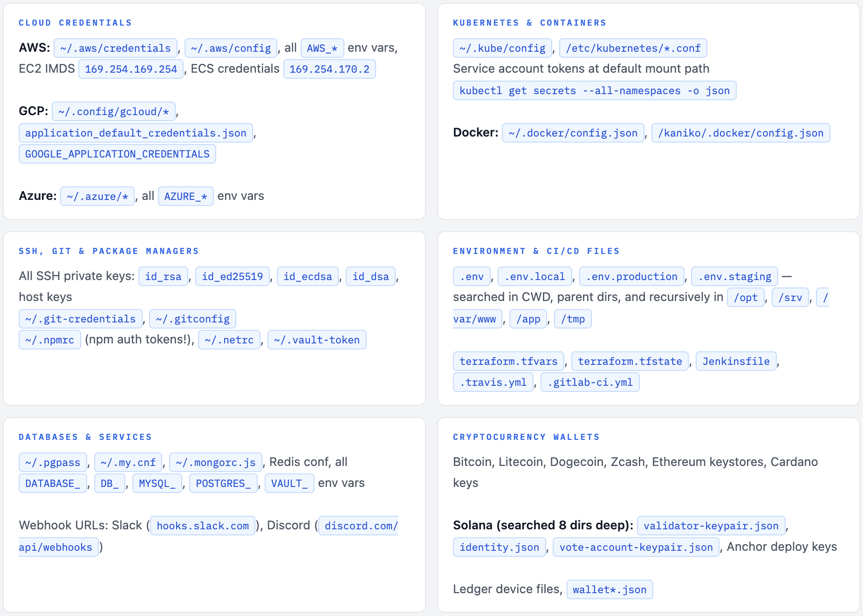Image resolution: width=863 pixels, height=616 pixels.
Task: Select the ~/.vault-token path chip
Action: point(316,340)
